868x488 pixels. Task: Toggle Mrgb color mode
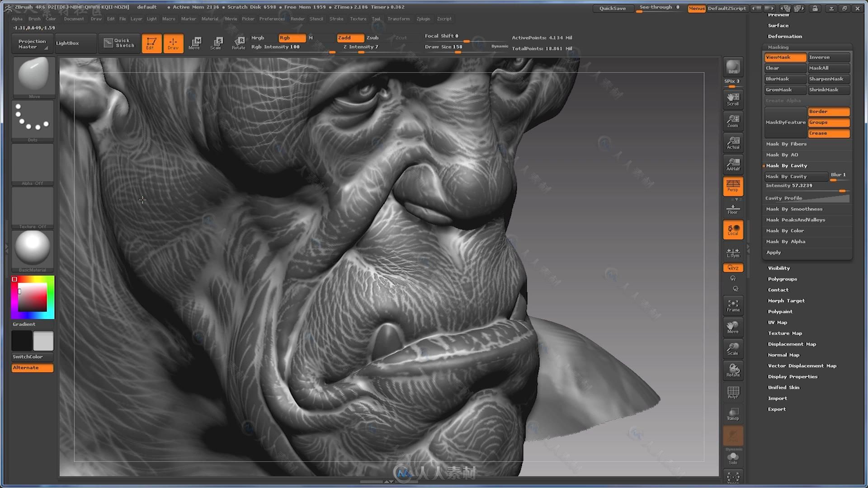258,38
